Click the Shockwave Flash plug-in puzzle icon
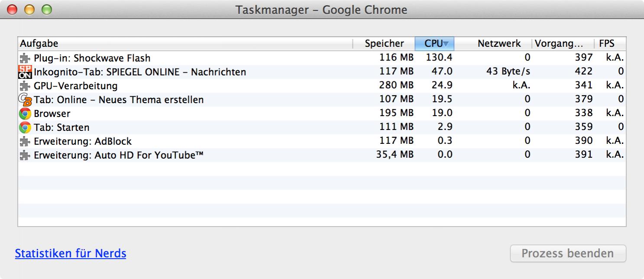This screenshot has height=279, width=644. [26, 58]
